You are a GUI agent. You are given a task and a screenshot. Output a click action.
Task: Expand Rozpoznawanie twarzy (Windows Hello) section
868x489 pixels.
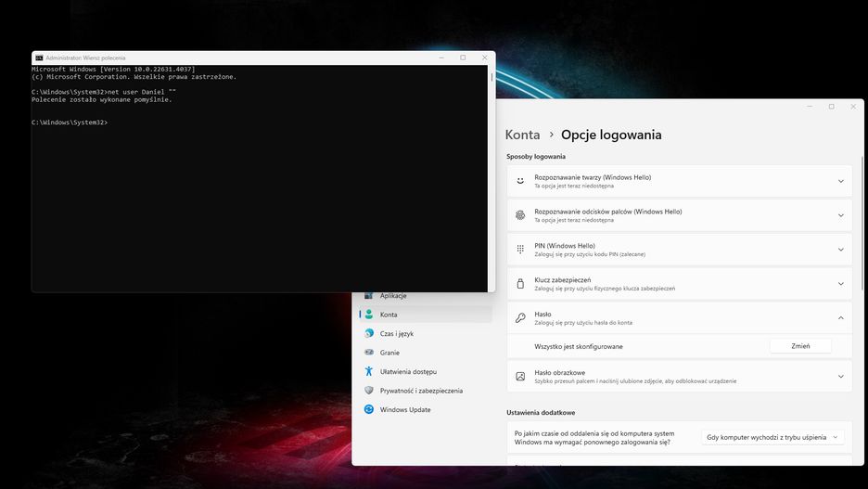[840, 181]
